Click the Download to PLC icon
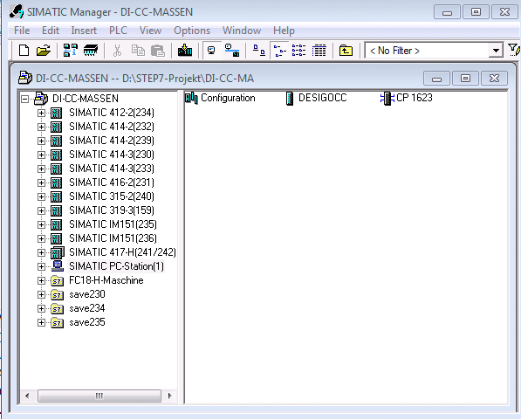Image resolution: width=521 pixels, height=420 pixels. (185, 51)
